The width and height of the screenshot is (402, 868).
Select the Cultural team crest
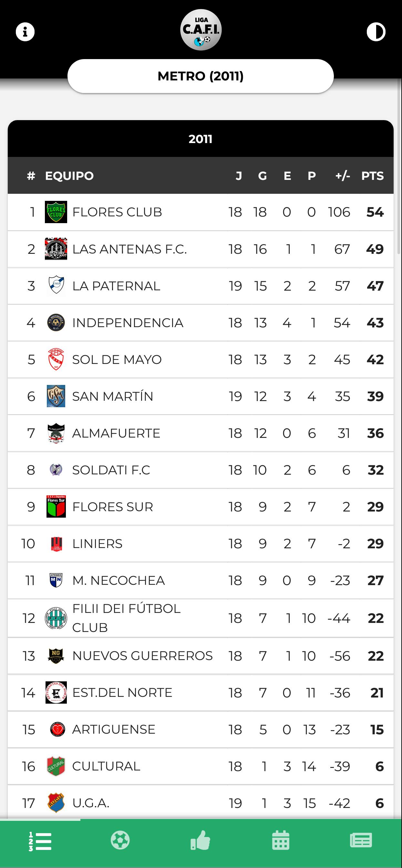[x=56, y=766]
